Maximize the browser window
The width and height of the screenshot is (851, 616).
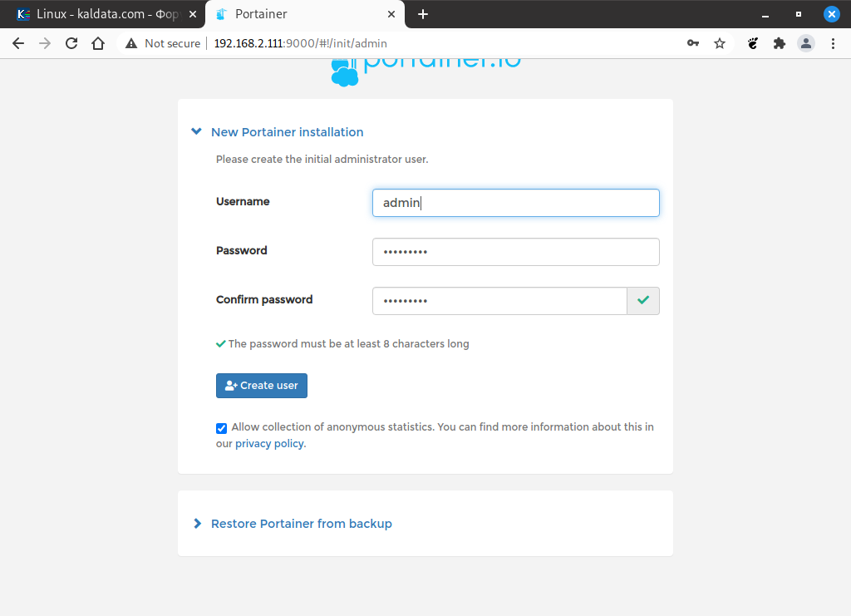coord(799,14)
